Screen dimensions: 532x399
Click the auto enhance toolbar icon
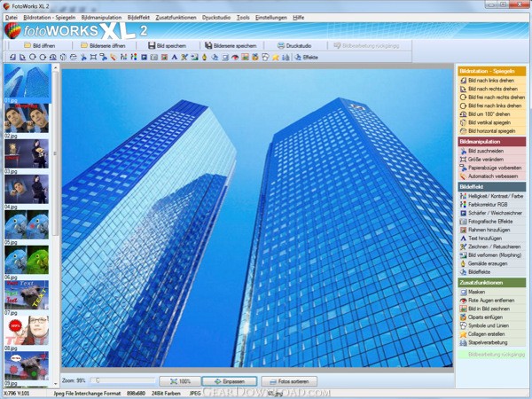113,58
